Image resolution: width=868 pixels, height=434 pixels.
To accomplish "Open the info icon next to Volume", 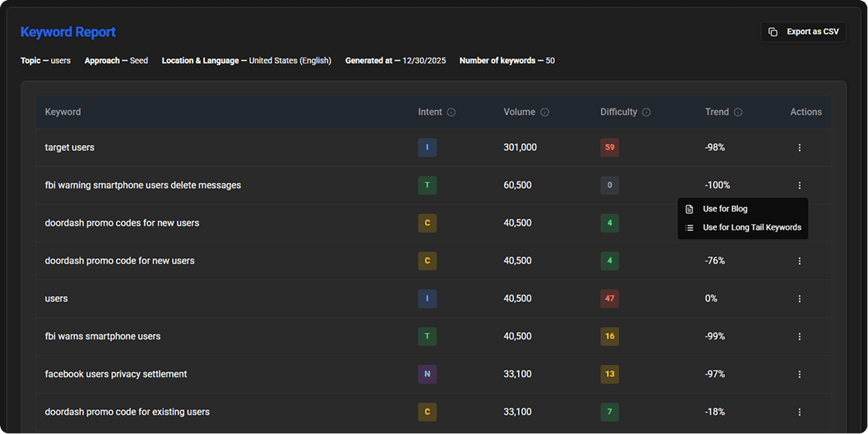I will pyautogui.click(x=544, y=112).
